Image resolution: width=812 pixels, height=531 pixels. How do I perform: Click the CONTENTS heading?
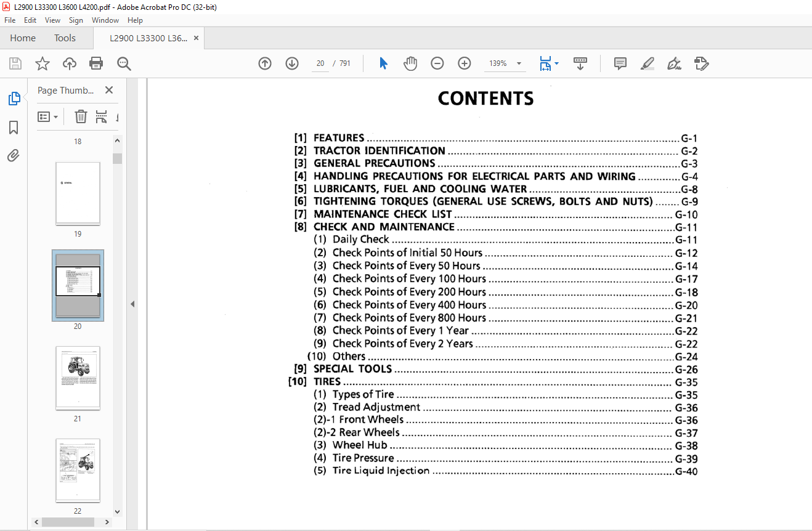(486, 99)
